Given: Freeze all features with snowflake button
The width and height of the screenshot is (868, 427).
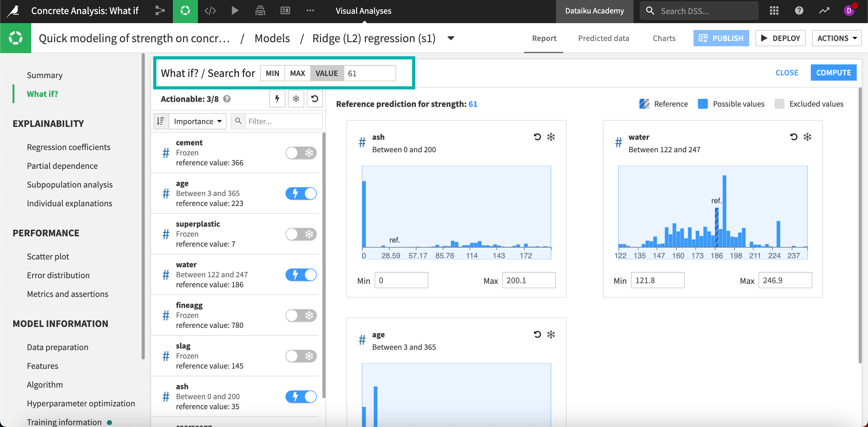Looking at the screenshot, I should (x=295, y=99).
